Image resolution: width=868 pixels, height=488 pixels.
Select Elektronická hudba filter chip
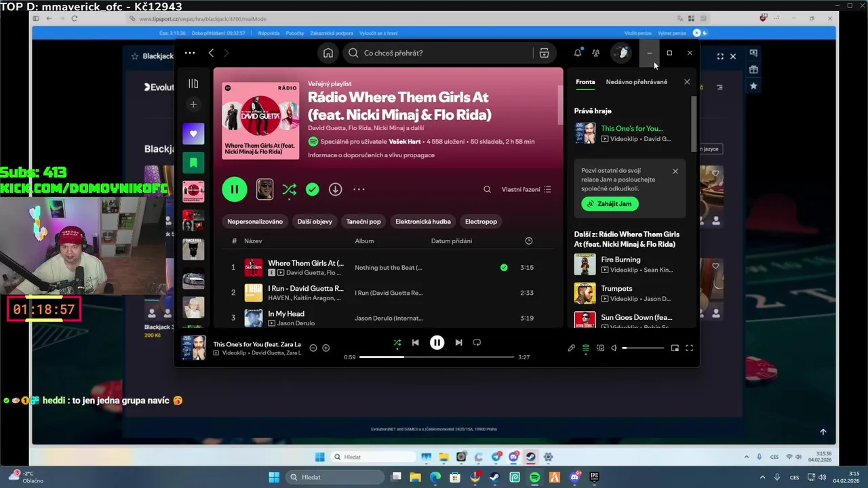[x=423, y=222]
